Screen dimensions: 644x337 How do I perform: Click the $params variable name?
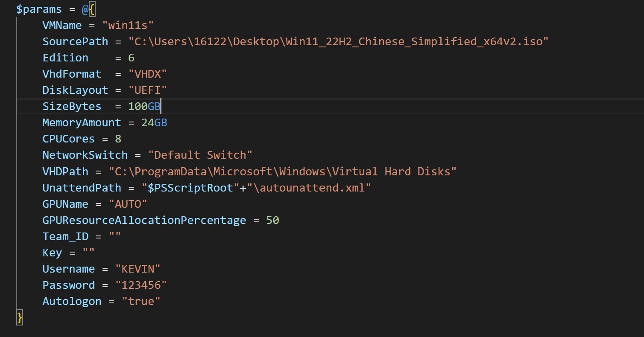click(x=38, y=9)
